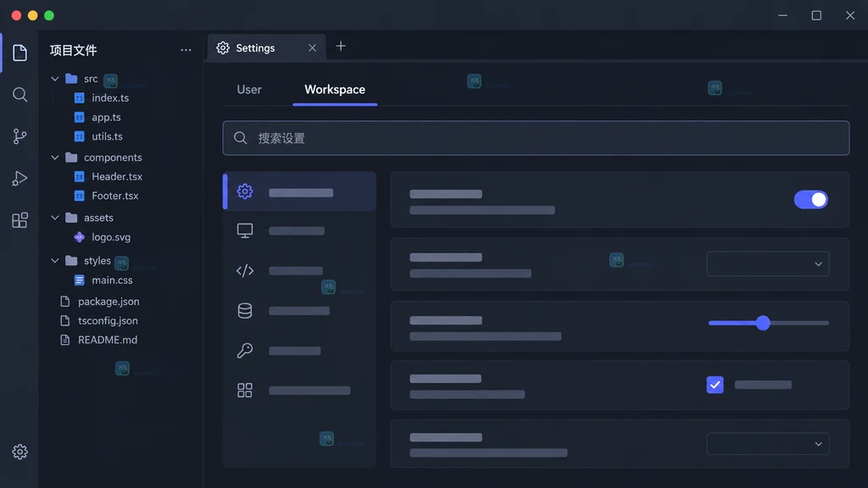The height and width of the screenshot is (488, 868).
Task: Click the macOS red close dot
Action: coord(17,15)
